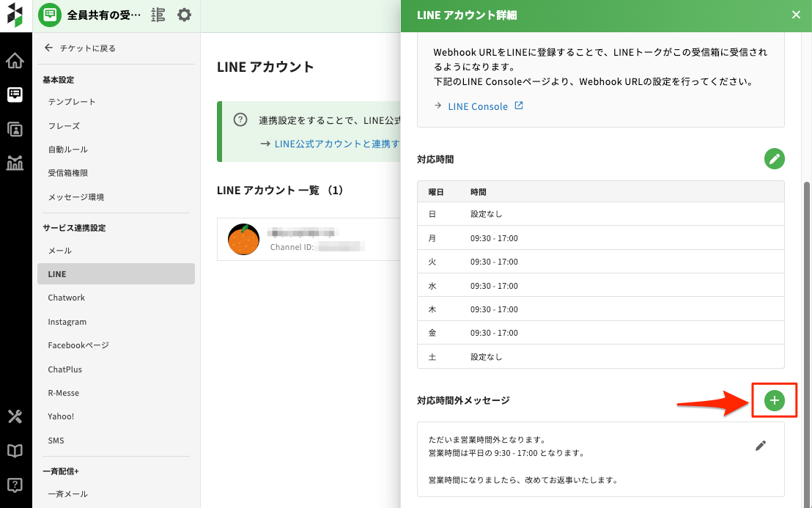Image resolution: width=812 pixels, height=508 pixels.
Task: Click the LINE アカウント 一覧 (1) heading
Action: (280, 191)
